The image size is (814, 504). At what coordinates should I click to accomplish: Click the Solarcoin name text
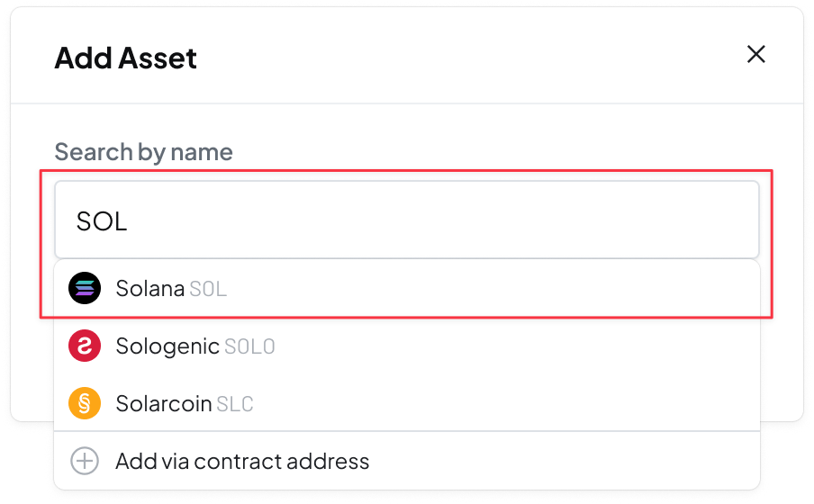tap(164, 404)
